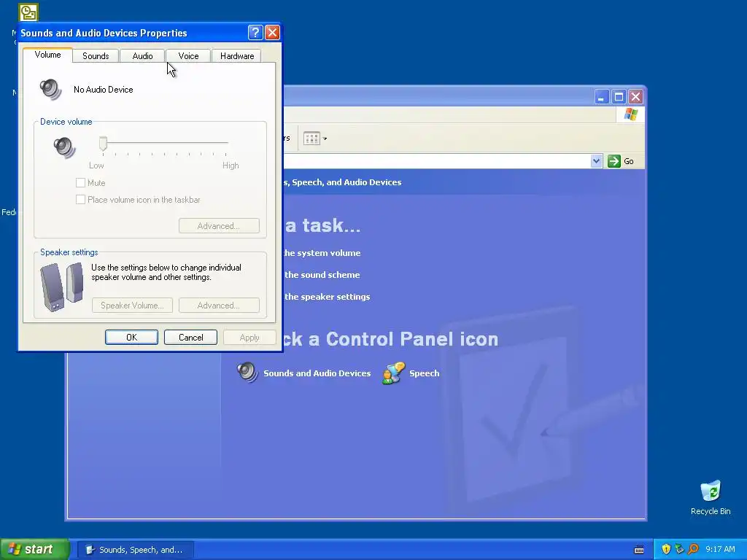The height and width of the screenshot is (560, 747).
Task: Click the keyboard icon on the taskbar
Action: click(639, 550)
